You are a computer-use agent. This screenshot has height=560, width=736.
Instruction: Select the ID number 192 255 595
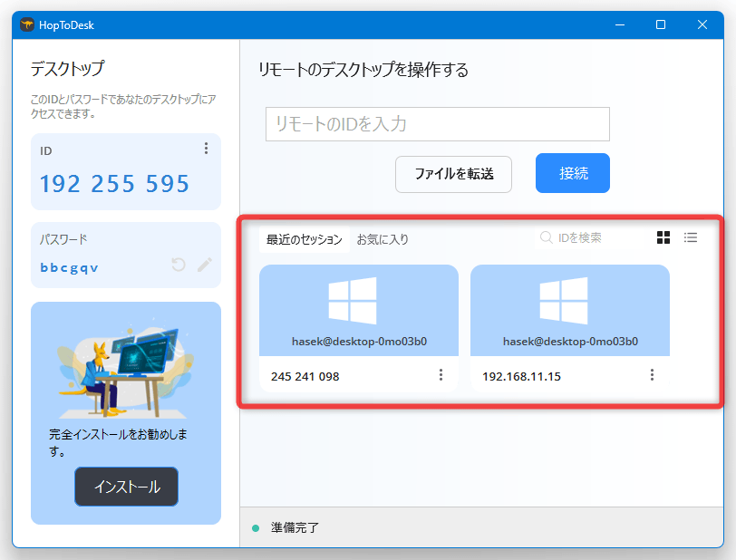click(114, 184)
